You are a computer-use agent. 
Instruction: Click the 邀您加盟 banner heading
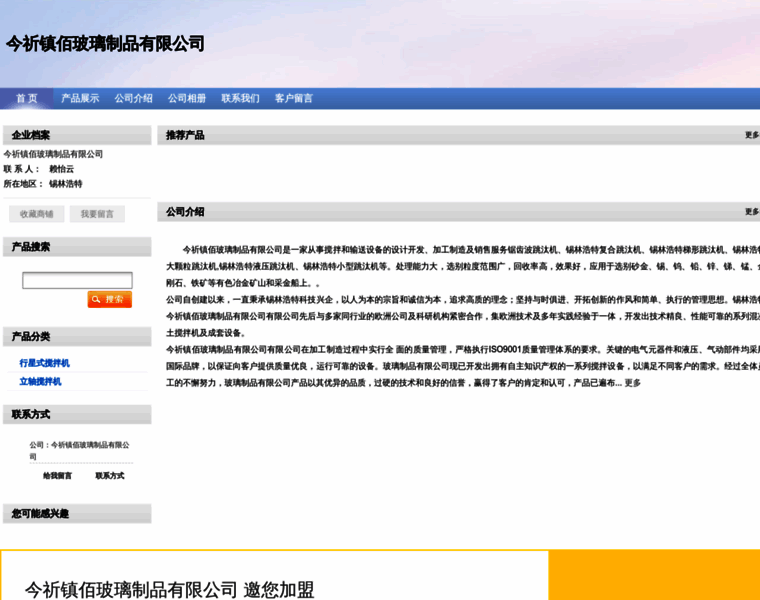[169, 589]
